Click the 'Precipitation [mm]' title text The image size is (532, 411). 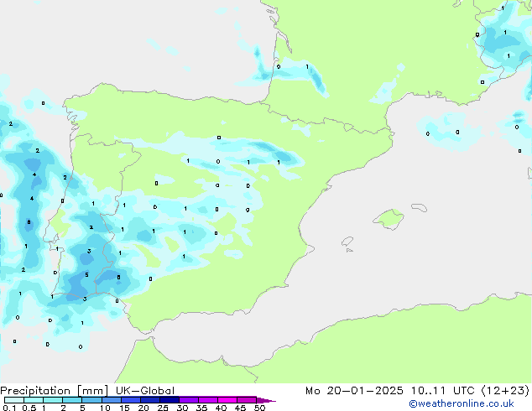pyautogui.click(x=55, y=391)
